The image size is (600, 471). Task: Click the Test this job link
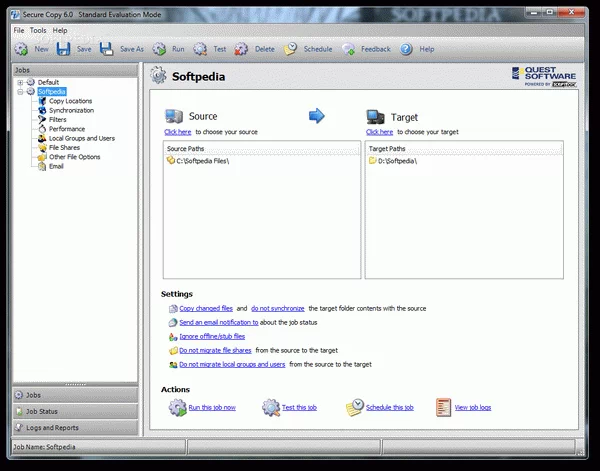[299, 407]
